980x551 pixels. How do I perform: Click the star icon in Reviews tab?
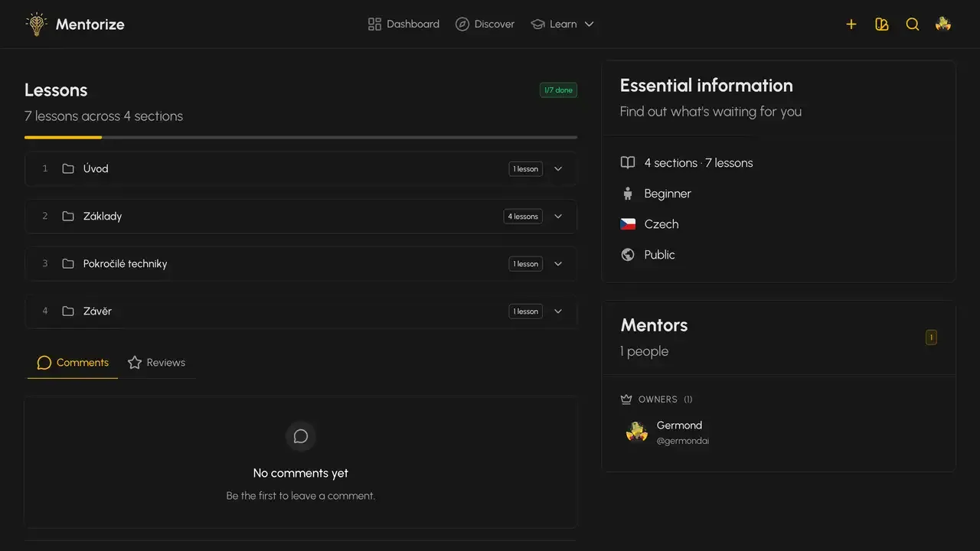point(135,362)
